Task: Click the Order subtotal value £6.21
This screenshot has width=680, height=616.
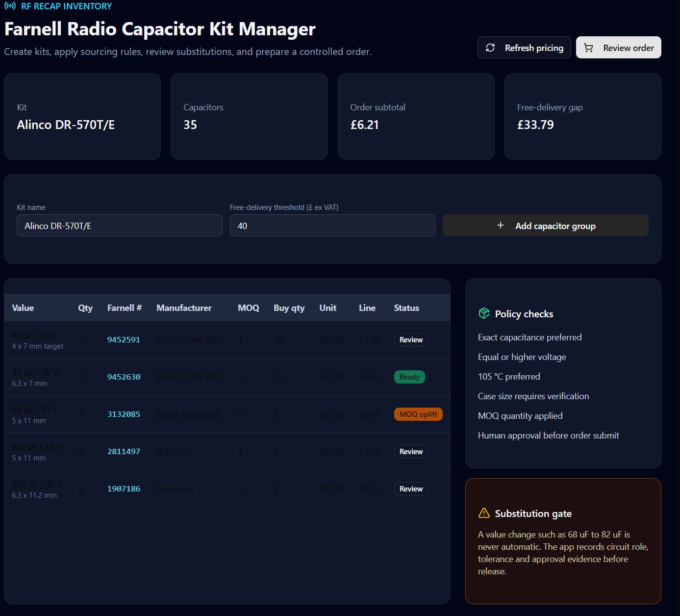Action: pyautogui.click(x=364, y=125)
